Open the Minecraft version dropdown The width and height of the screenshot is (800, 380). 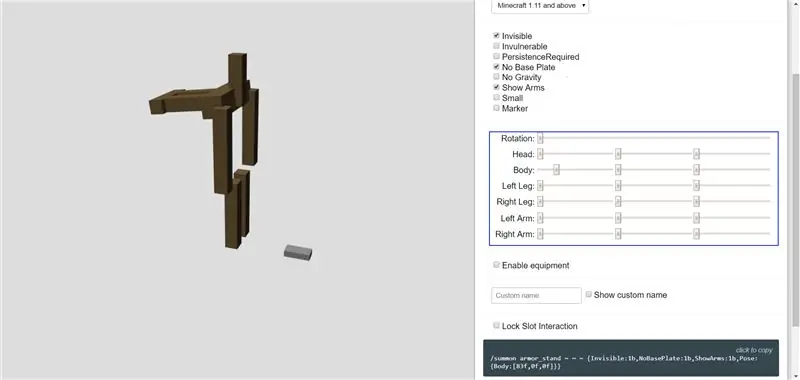540,6
